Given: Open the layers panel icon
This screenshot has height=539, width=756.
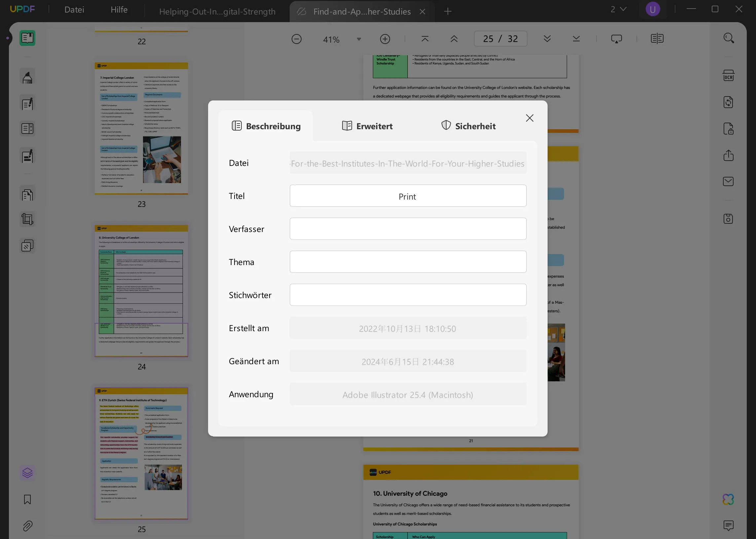Looking at the screenshot, I should (27, 473).
